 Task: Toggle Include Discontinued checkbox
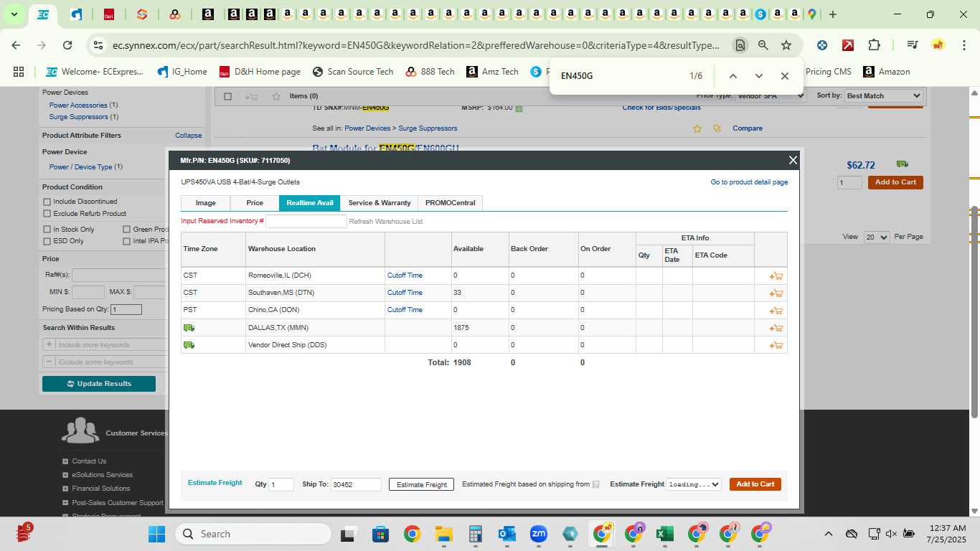(47, 202)
